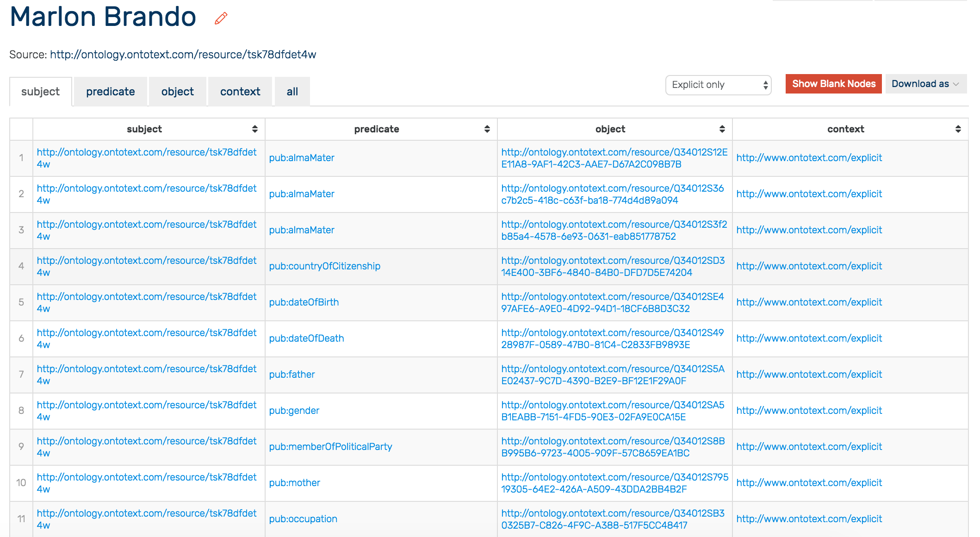Open object link ending 774d4d89a094
The image size is (980, 537).
click(x=613, y=194)
